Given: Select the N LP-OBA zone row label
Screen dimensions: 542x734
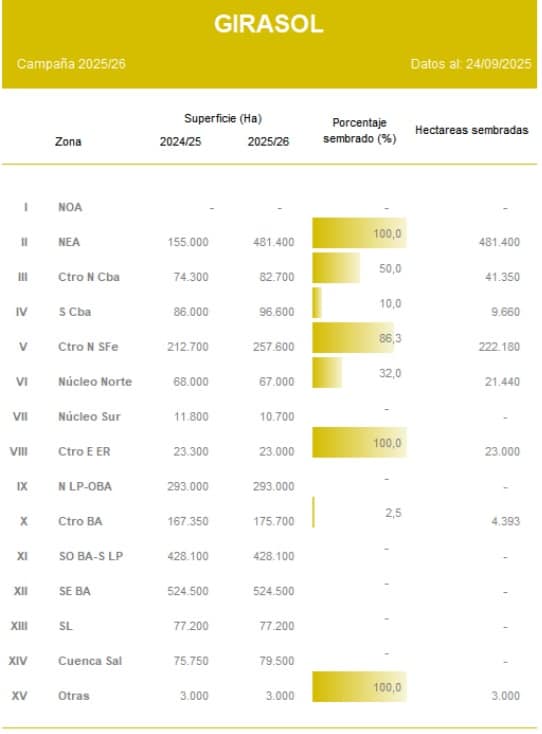Looking at the screenshot, I should (x=85, y=486).
